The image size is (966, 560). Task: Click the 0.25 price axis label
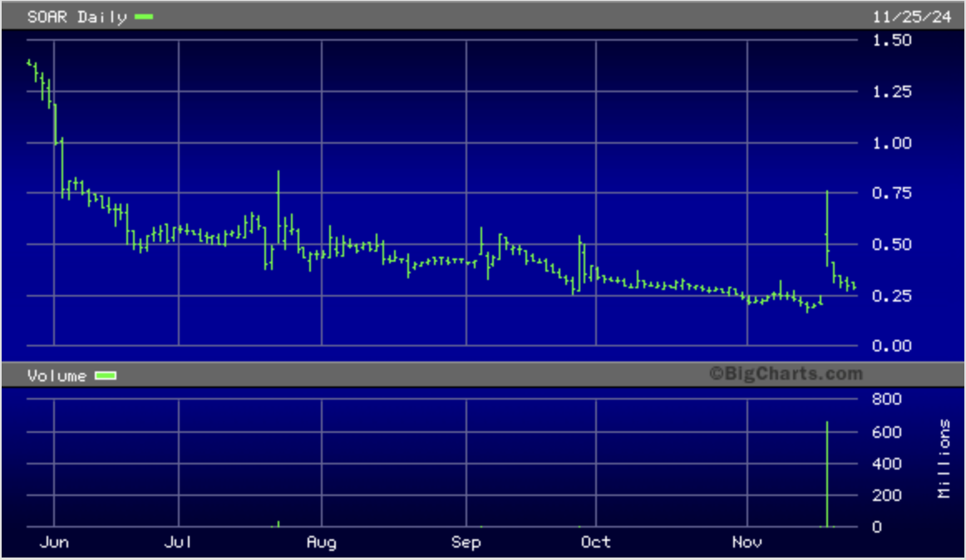click(891, 296)
